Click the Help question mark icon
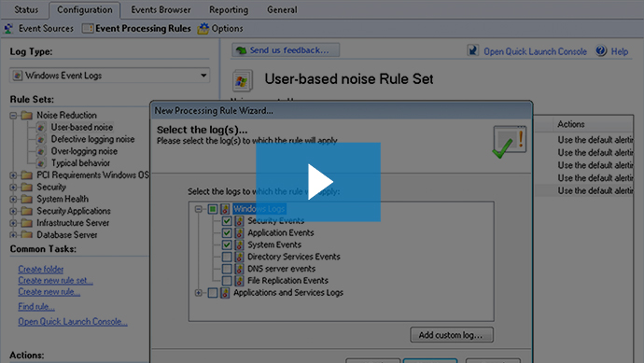 (x=601, y=50)
